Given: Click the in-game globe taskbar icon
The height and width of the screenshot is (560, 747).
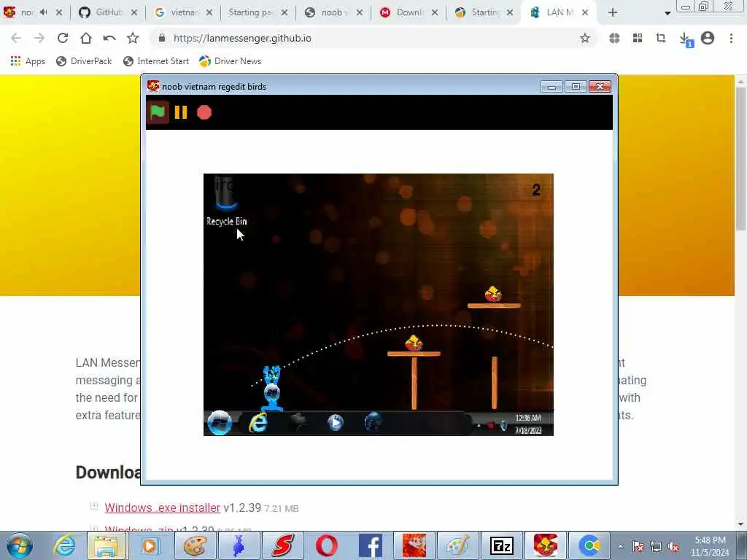Looking at the screenshot, I should click(373, 422).
